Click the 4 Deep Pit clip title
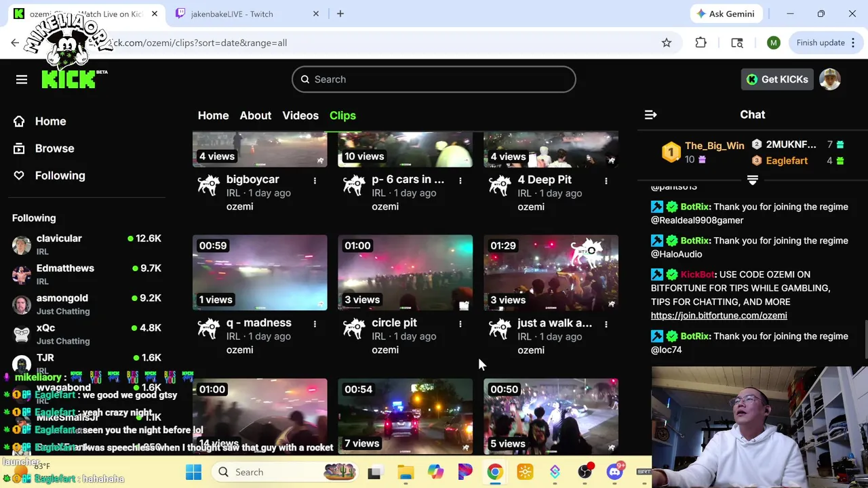 (x=545, y=180)
